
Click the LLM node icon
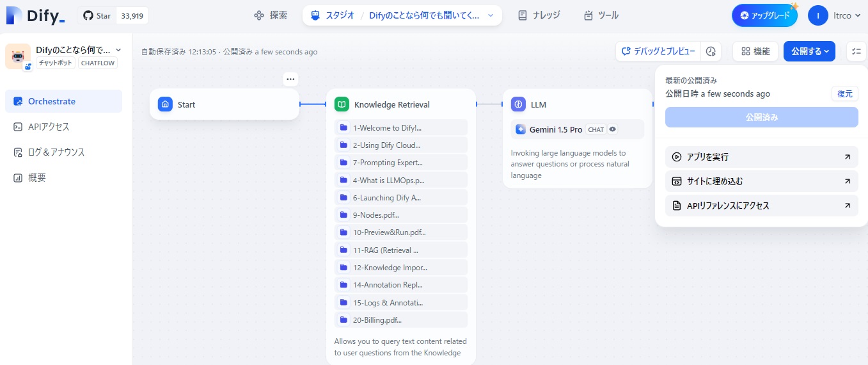[x=518, y=104]
